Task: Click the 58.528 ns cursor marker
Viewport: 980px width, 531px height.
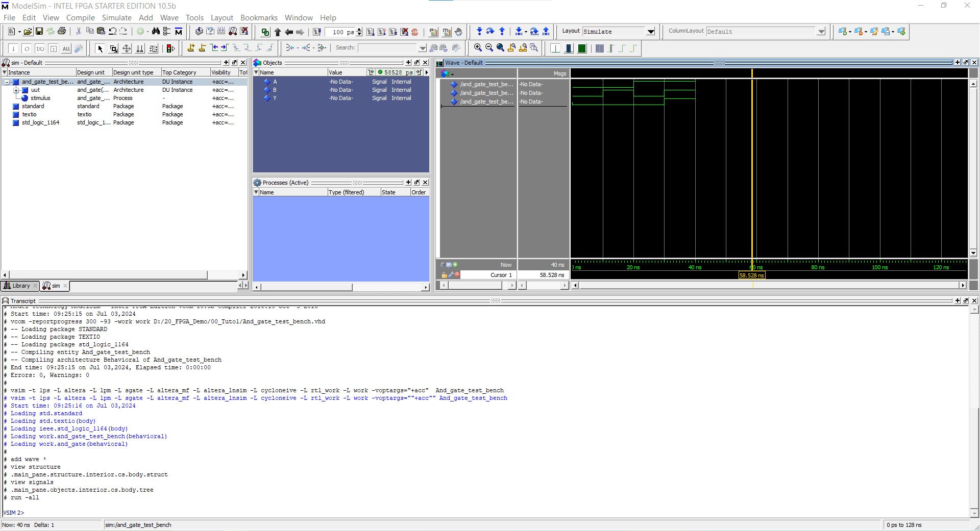Action: click(x=752, y=275)
